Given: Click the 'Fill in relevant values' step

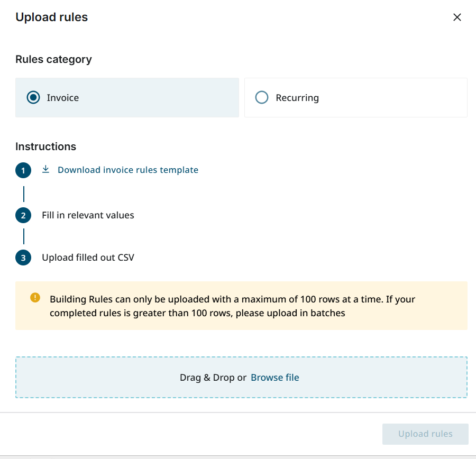Looking at the screenshot, I should [x=88, y=215].
